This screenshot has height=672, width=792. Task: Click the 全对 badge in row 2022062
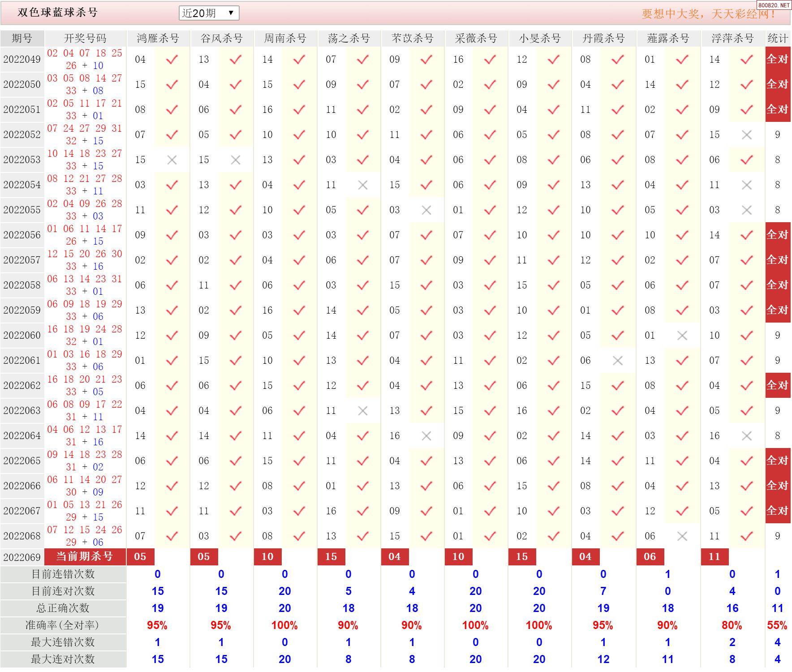click(778, 385)
